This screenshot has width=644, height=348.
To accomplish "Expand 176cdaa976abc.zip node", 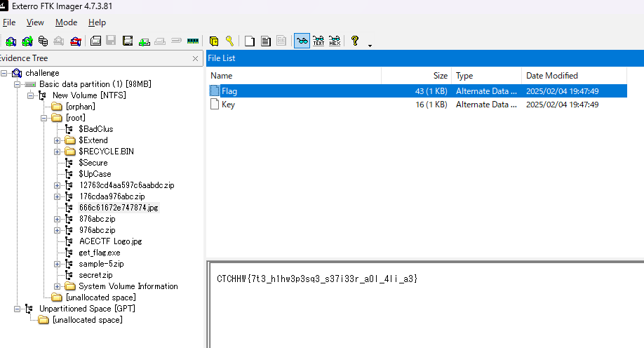I will point(57,197).
